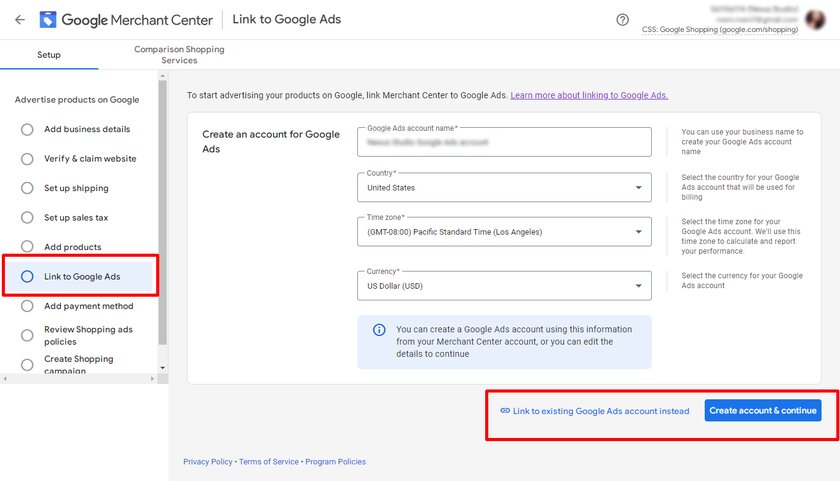Select the Add products step circle

[x=27, y=246]
